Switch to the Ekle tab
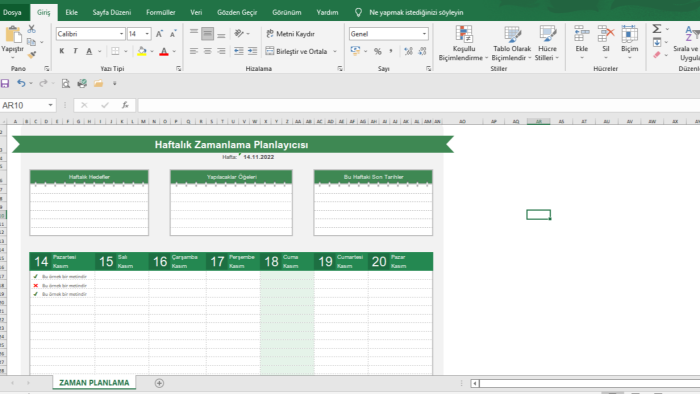Screen dimensions: 700x394 [71, 12]
